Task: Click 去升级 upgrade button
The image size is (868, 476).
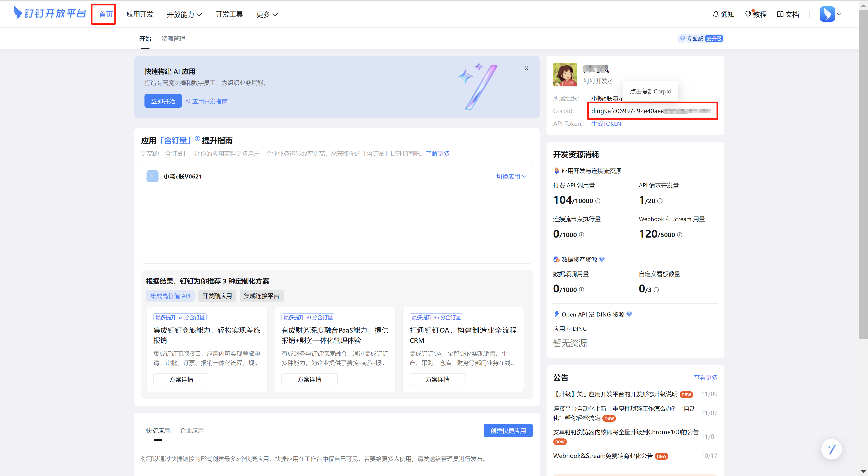Action: [x=714, y=38]
